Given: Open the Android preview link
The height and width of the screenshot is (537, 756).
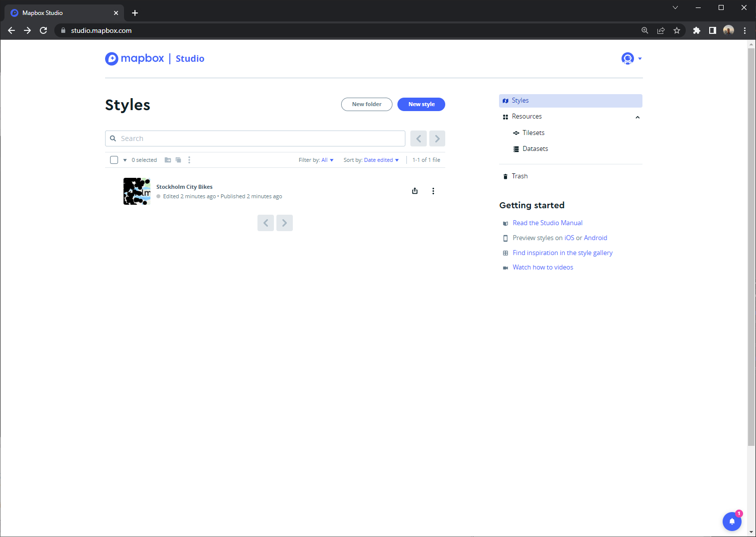Looking at the screenshot, I should (x=596, y=238).
